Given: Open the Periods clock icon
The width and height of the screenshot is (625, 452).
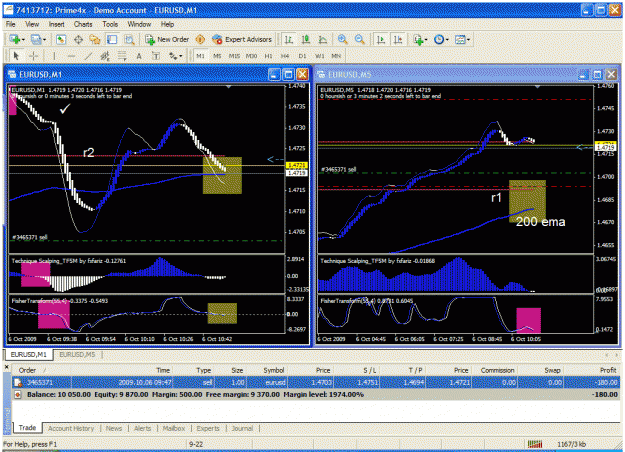Looking at the screenshot, I should tap(439, 39).
